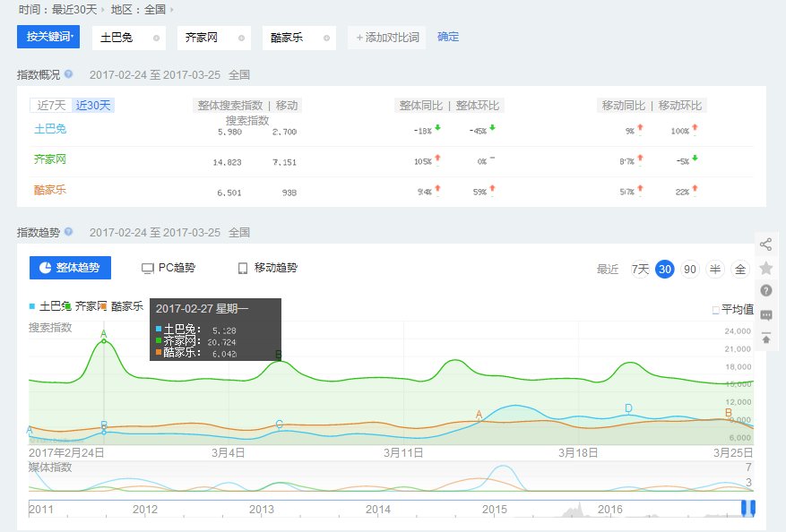The width and height of the screenshot is (786, 532).
Task: Click value 14,823 in 齐家网 row
Action: pyautogui.click(x=227, y=162)
